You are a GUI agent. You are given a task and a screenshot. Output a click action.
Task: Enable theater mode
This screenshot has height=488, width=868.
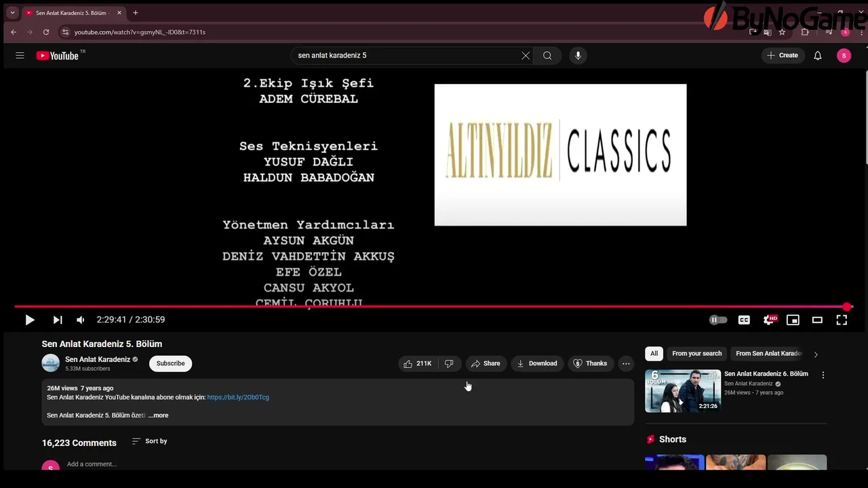click(x=817, y=320)
